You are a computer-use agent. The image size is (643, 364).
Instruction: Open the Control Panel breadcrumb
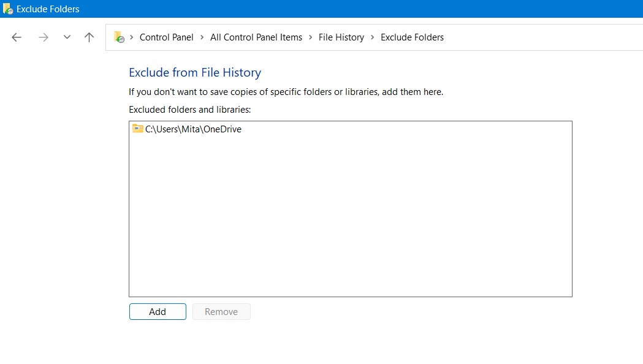click(166, 37)
